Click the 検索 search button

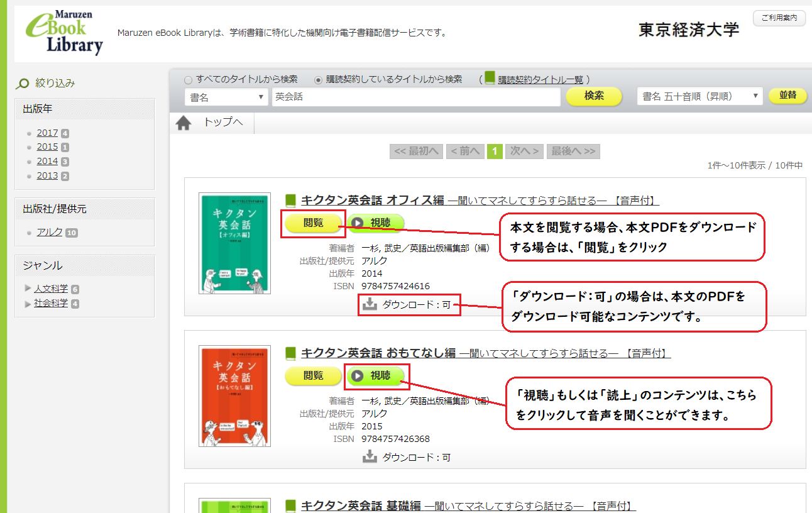point(594,96)
